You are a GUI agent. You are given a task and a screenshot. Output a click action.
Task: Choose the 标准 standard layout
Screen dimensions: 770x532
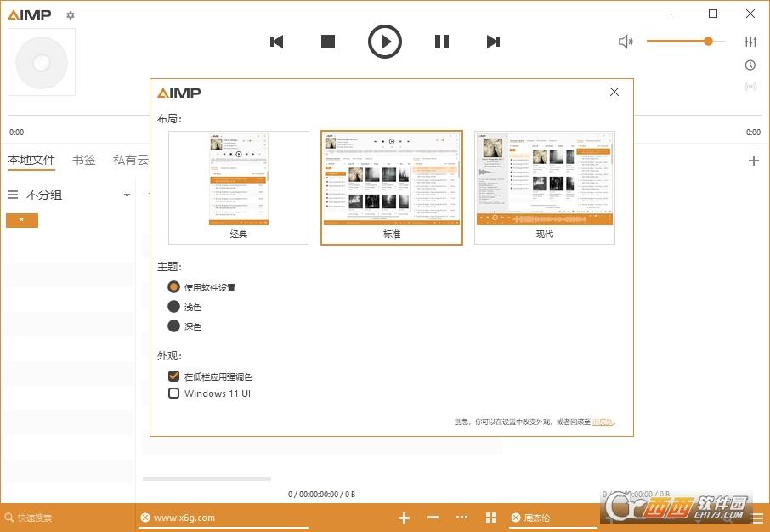coord(392,188)
